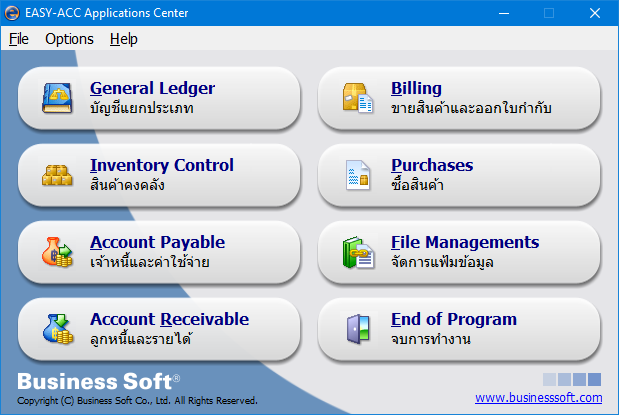This screenshot has height=415, width=619.
Task: Click the End of Program door icon
Action: [357, 328]
